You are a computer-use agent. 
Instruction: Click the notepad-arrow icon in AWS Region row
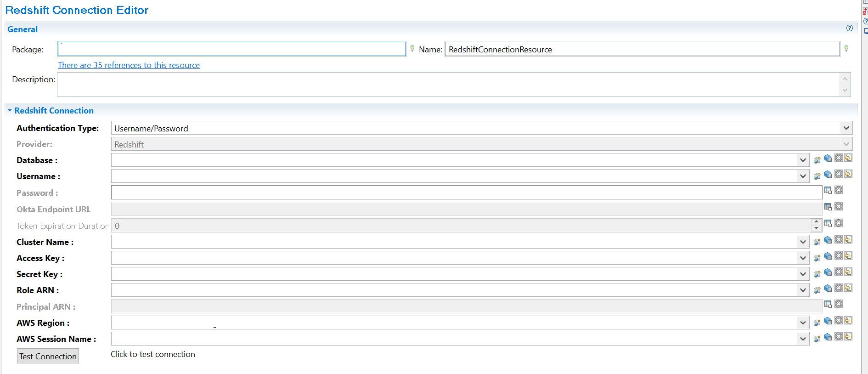pos(848,320)
